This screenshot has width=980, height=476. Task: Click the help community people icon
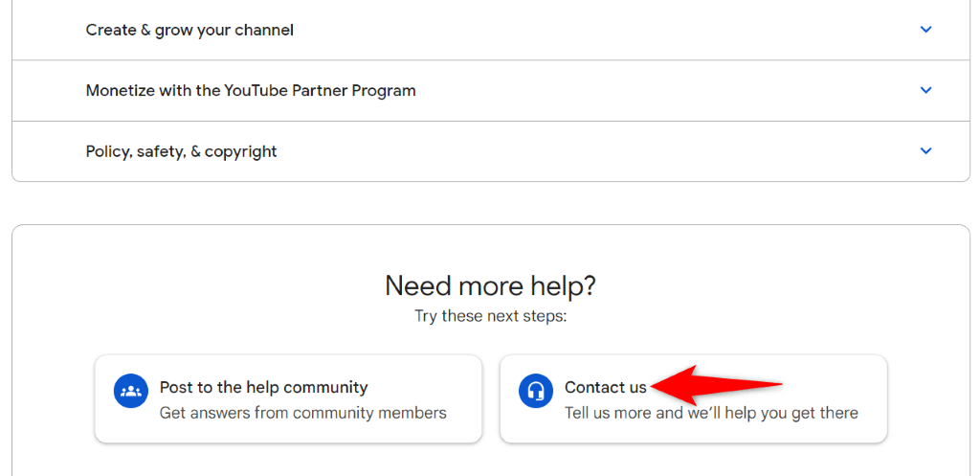pyautogui.click(x=129, y=390)
